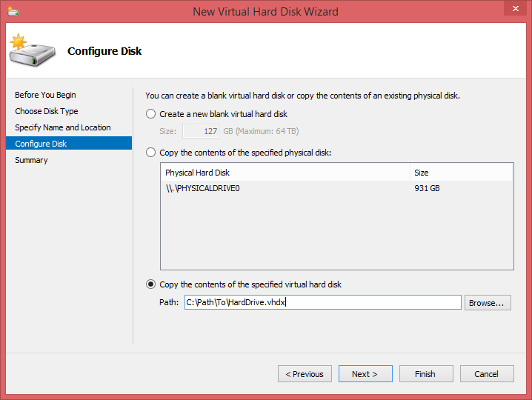
Task: Go to Before You Begin step
Action: click(x=45, y=95)
